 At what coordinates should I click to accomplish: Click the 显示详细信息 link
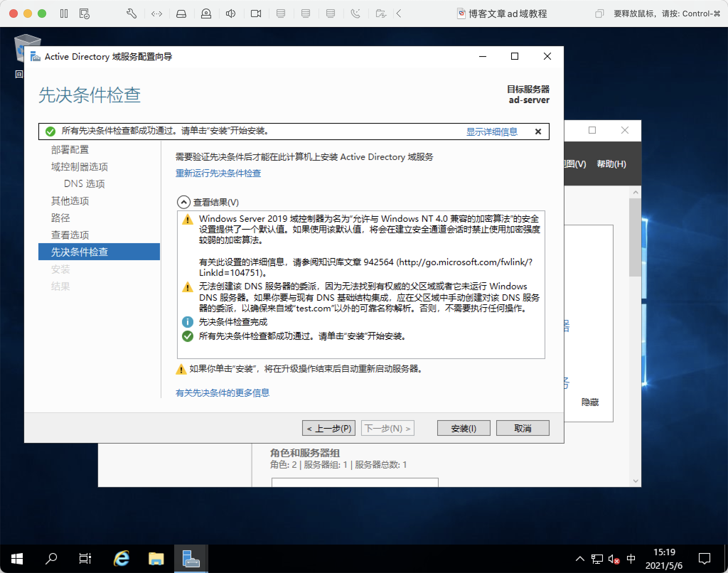[x=492, y=132]
